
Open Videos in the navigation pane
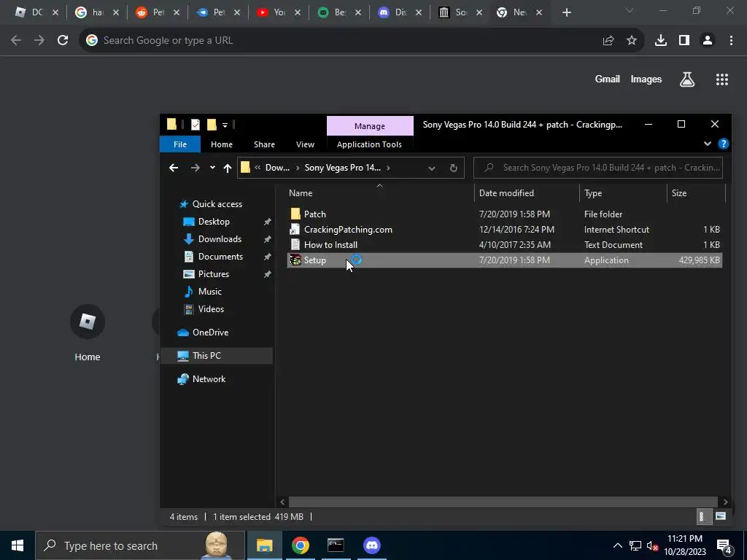pyautogui.click(x=211, y=309)
